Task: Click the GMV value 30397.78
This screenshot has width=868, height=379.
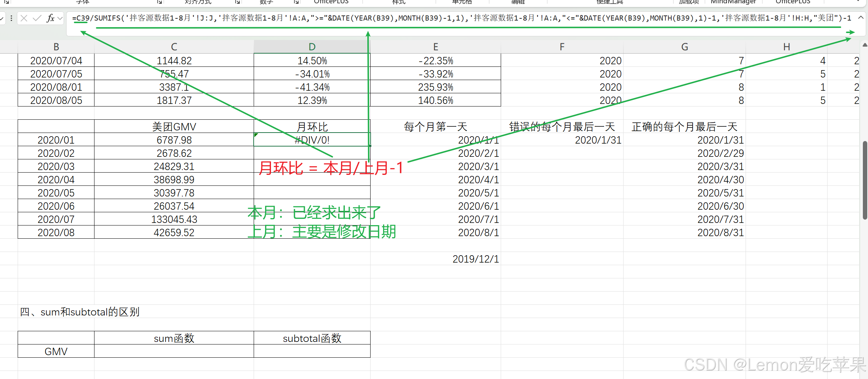Action: pos(174,192)
